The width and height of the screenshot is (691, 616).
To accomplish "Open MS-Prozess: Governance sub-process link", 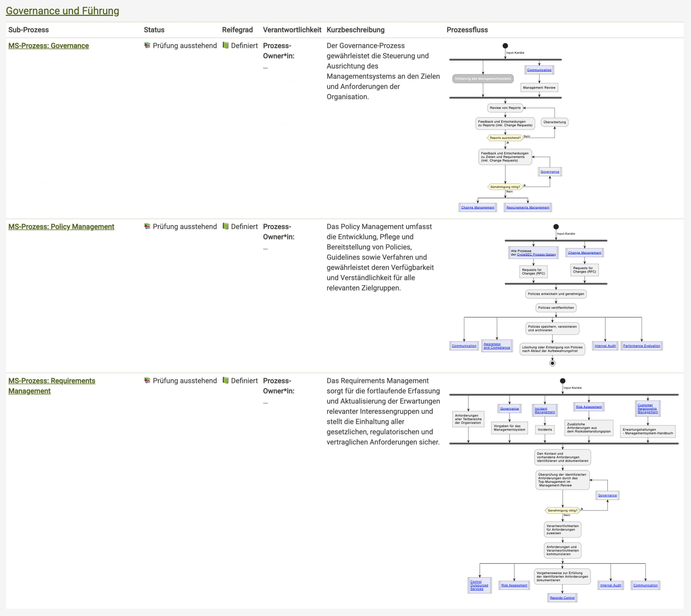I will (x=48, y=46).
